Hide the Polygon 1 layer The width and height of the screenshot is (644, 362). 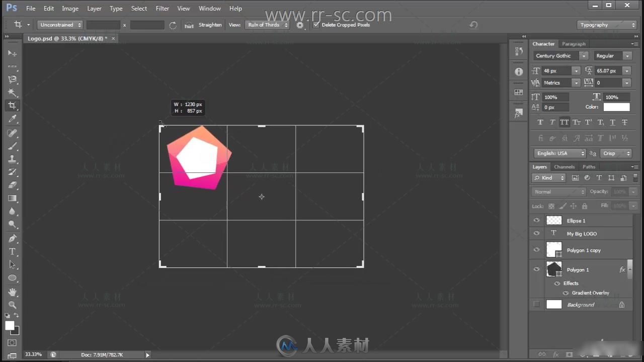tap(536, 269)
